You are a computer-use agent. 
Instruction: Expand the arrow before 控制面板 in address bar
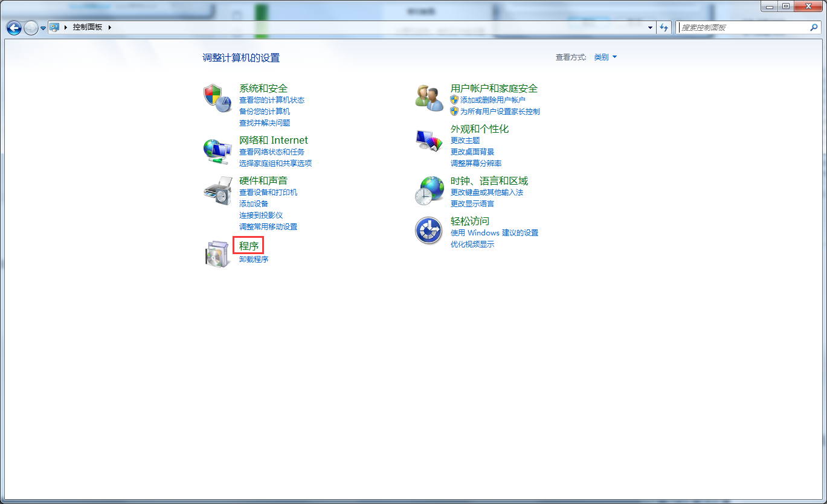(66, 28)
